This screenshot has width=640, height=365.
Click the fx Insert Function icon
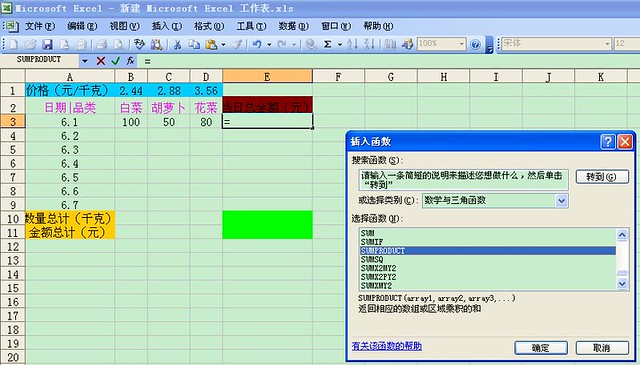click(130, 61)
